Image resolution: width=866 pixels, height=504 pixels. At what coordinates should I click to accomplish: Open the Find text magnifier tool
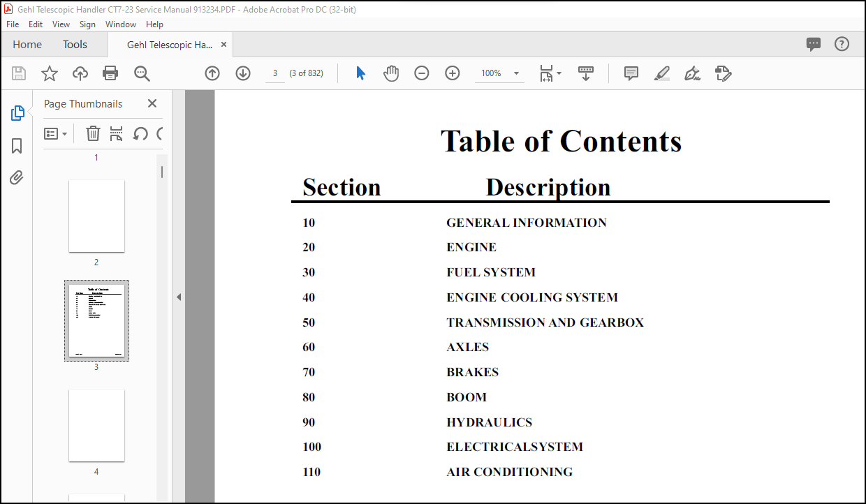tap(142, 73)
